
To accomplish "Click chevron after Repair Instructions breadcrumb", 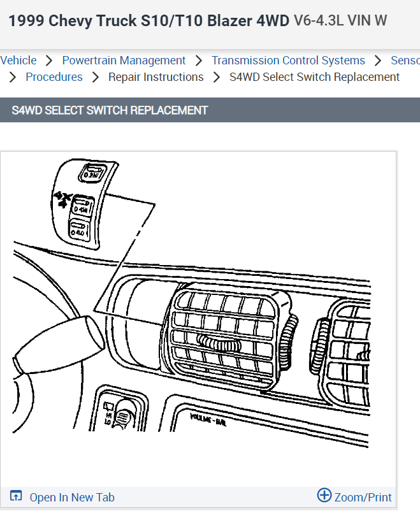I will [217, 77].
